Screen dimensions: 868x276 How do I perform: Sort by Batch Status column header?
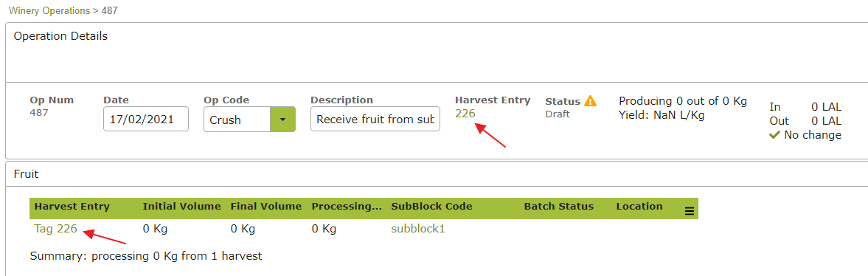(x=558, y=207)
